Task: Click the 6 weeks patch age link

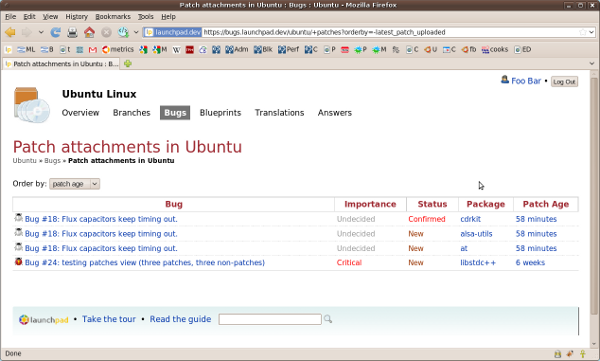Action: point(530,263)
